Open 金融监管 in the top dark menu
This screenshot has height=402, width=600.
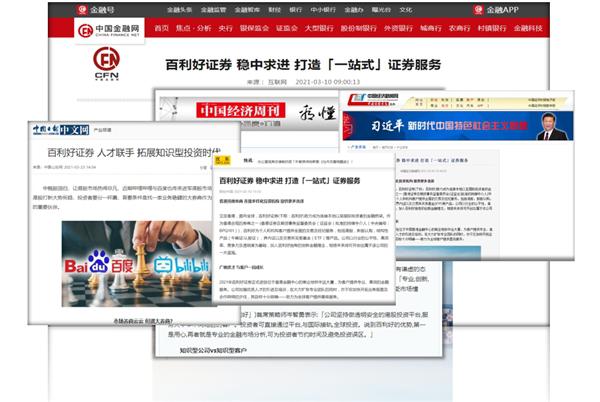click(214, 10)
